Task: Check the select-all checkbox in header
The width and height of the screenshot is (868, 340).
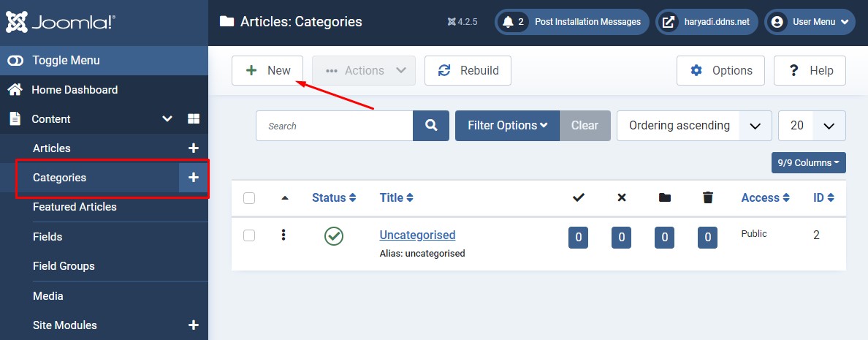Action: [x=249, y=197]
